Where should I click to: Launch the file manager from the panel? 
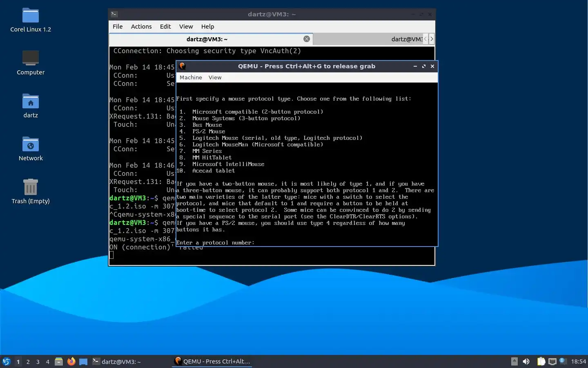(59, 361)
